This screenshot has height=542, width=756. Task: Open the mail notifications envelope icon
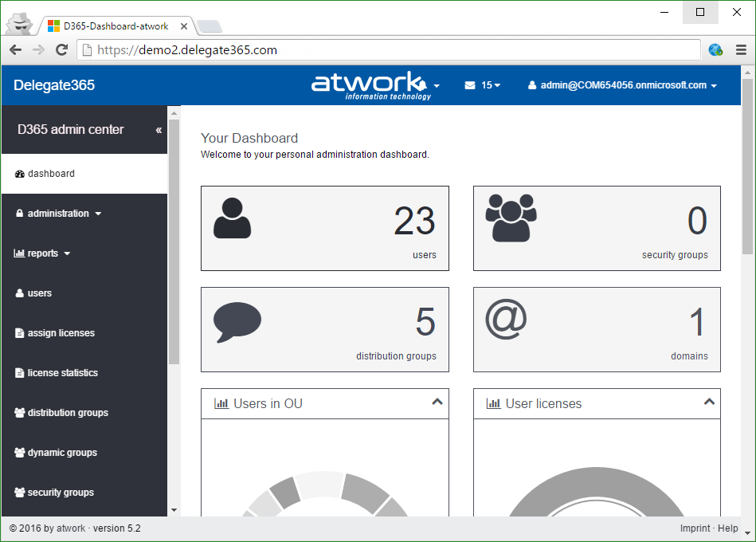[470, 85]
